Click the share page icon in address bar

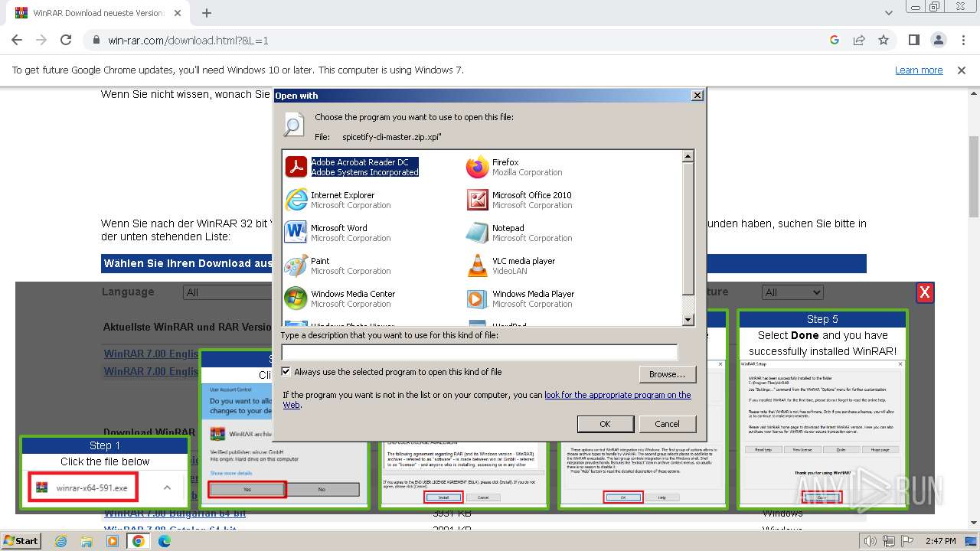coord(859,40)
